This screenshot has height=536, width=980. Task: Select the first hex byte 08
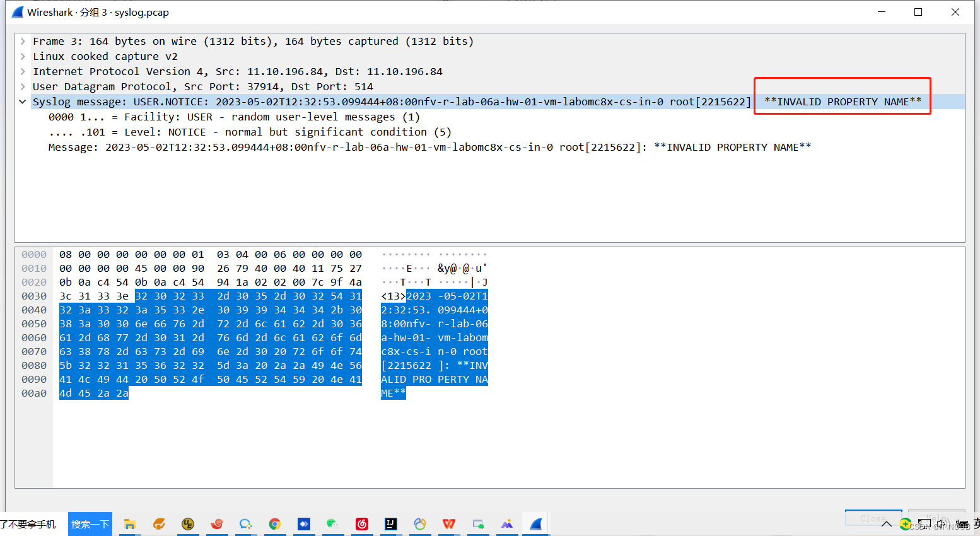[66, 254]
